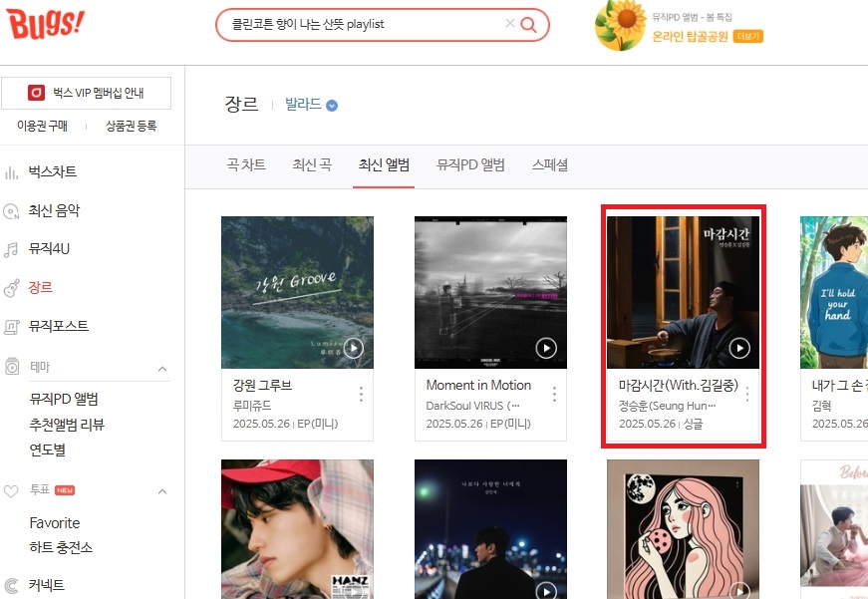Open 상품권 등록 link
This screenshot has height=599, width=868.
pos(132,127)
